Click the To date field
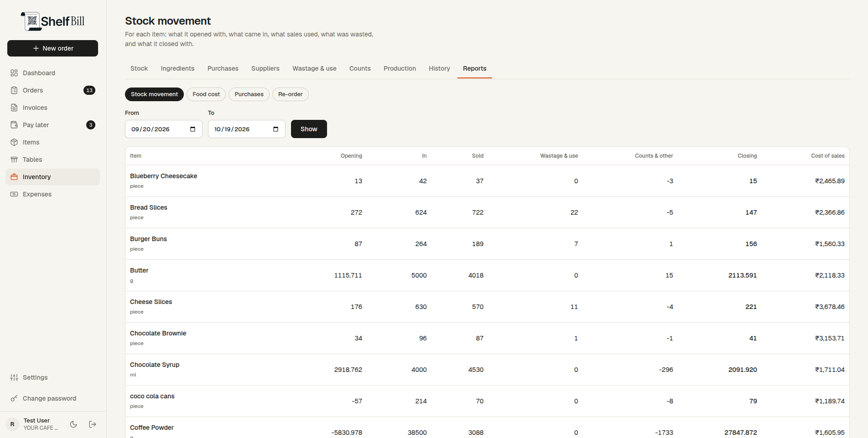Screen dimensions: 868x438 [x=246, y=129]
